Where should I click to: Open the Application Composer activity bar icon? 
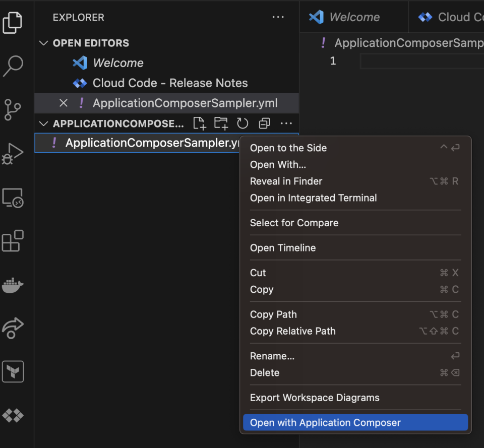click(13, 415)
